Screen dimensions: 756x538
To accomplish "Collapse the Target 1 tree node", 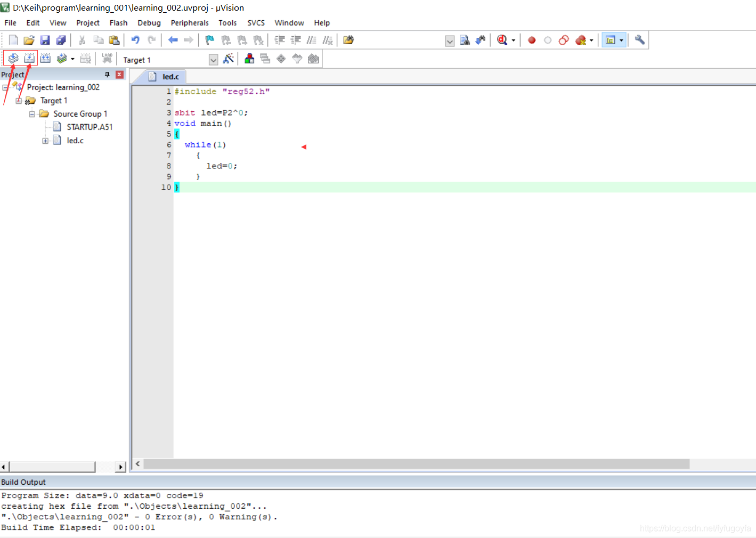I will 19,101.
